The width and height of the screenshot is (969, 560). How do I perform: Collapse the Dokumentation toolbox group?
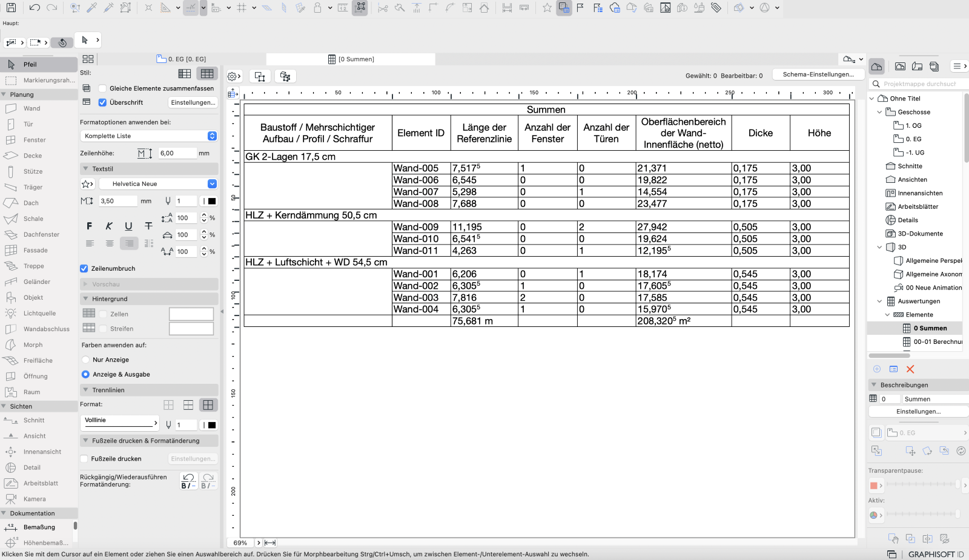pyautogui.click(x=4, y=513)
